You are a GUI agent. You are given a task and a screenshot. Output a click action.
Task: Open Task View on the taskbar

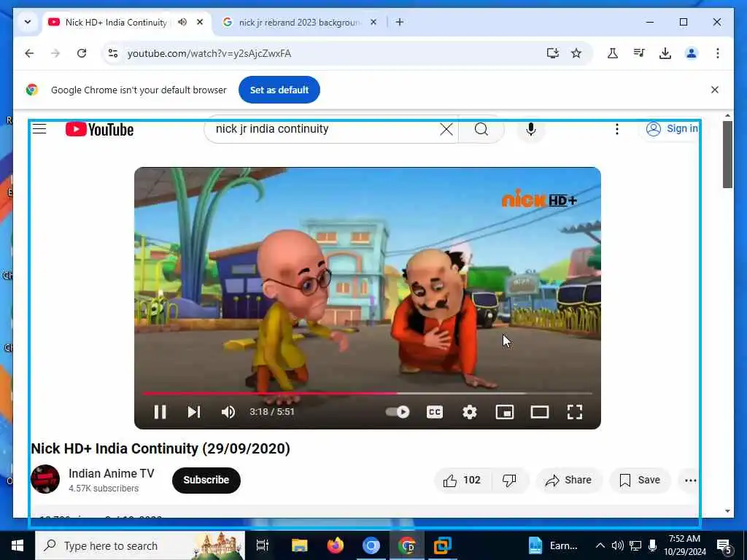263,545
